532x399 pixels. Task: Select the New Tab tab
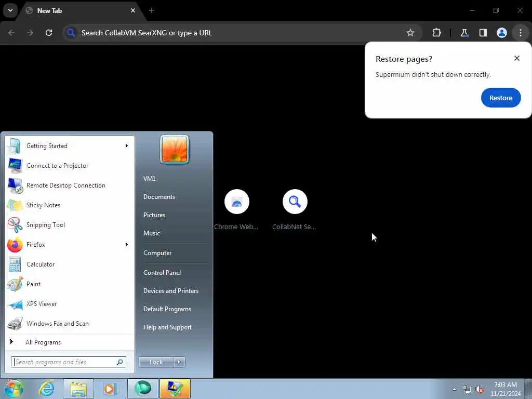[x=82, y=10]
